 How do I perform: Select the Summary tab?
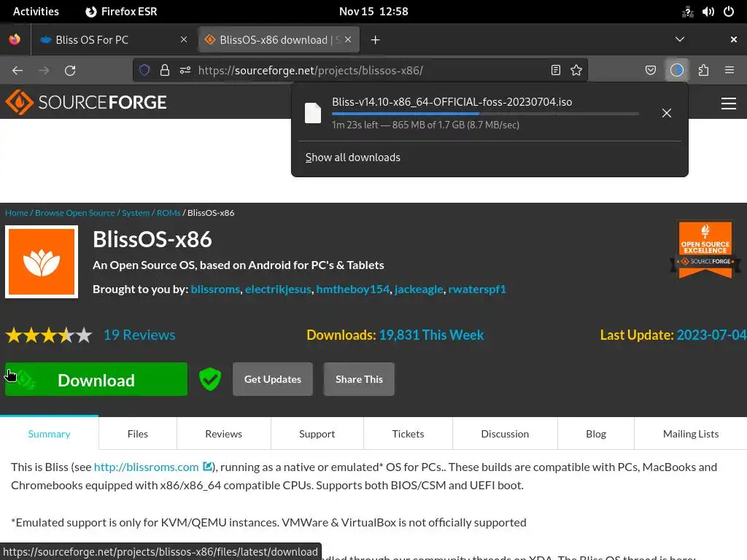click(49, 434)
